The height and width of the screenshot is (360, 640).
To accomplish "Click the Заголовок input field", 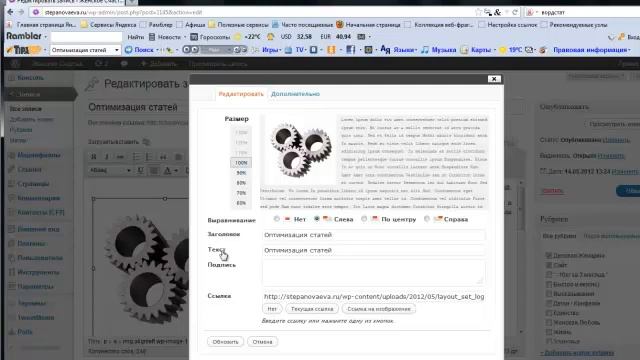I will click(373, 235).
